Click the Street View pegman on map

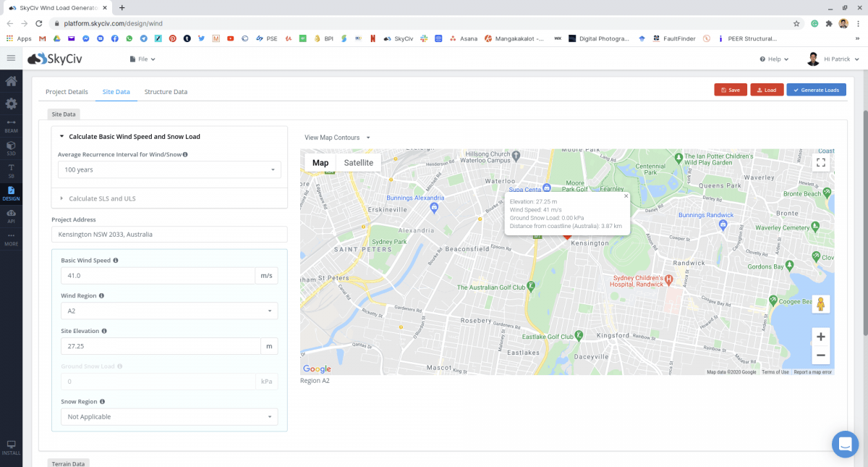coord(820,304)
